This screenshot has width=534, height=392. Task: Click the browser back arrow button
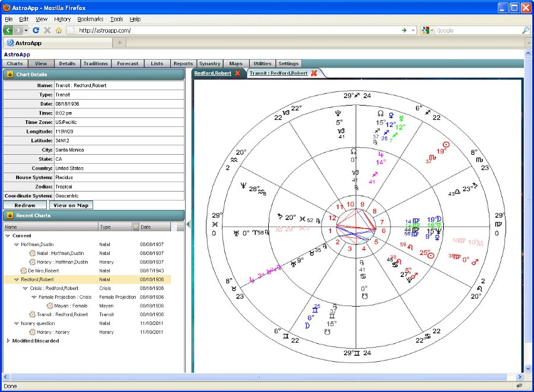(8, 30)
